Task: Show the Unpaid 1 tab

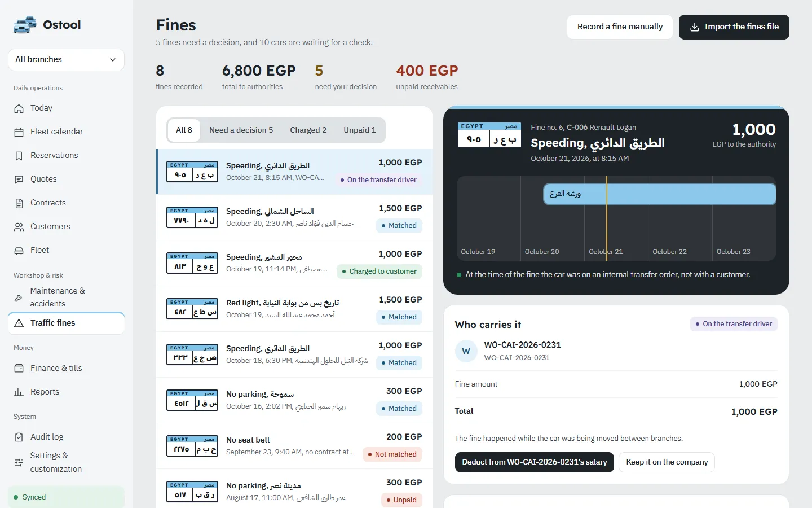Action: pyautogui.click(x=360, y=130)
